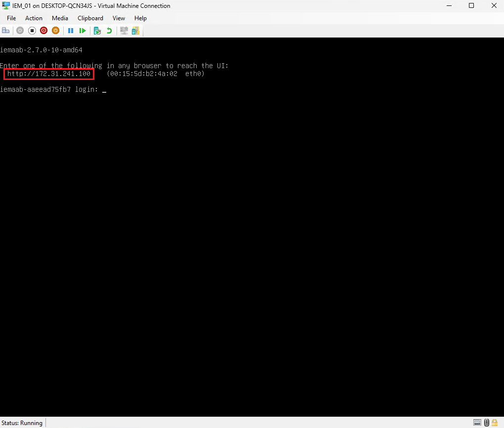Open the Action menu
The height and width of the screenshot is (428, 504).
pyautogui.click(x=34, y=18)
